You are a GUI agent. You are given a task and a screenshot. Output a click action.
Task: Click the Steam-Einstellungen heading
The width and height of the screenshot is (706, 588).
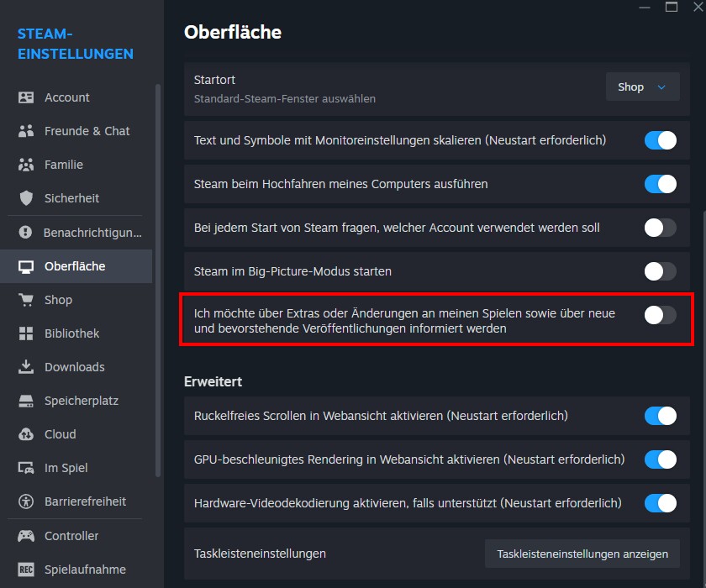75,44
